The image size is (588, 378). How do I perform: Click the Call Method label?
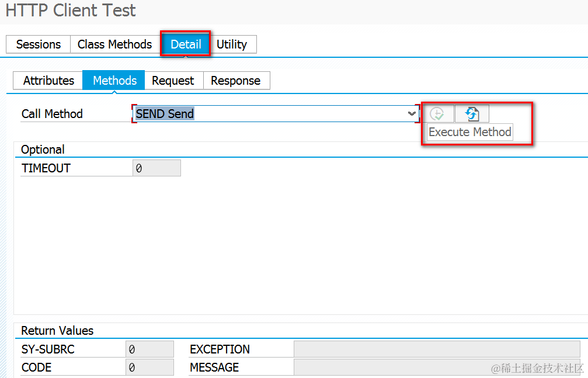click(52, 114)
